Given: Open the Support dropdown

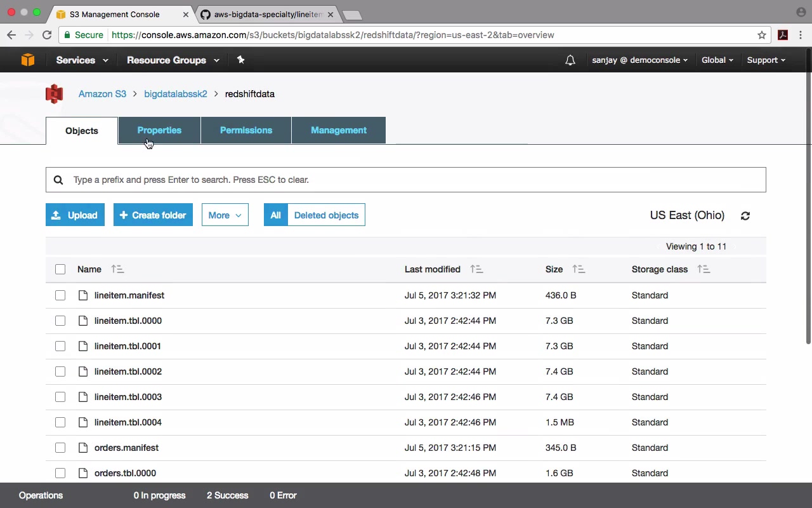Looking at the screenshot, I should [766, 60].
